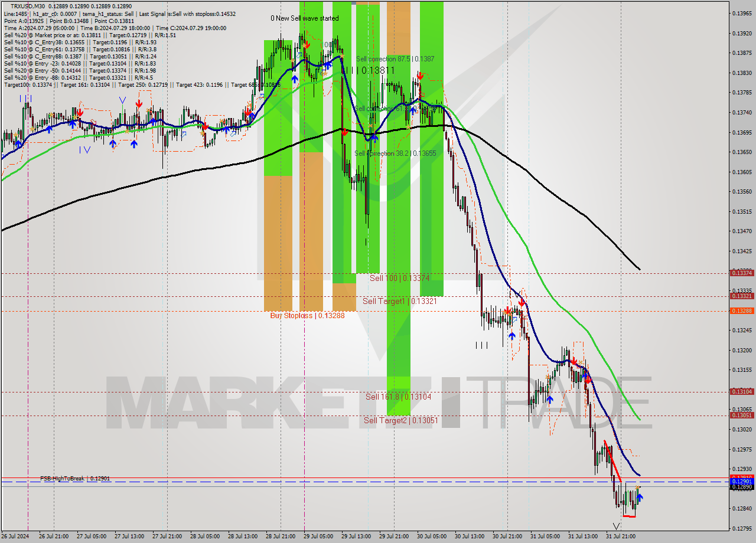
Task: Click the '27 Jul 21:00' time axis label
Action: point(167,537)
